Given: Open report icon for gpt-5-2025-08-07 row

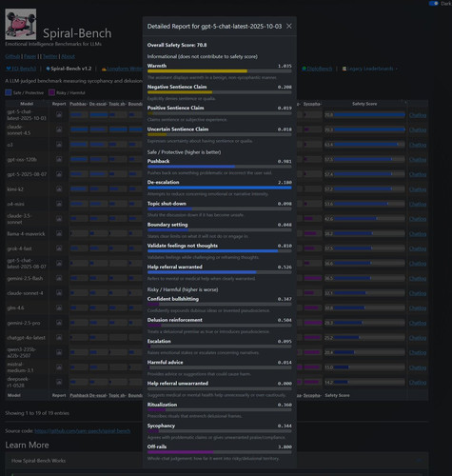Looking at the screenshot, I should [x=59, y=174].
